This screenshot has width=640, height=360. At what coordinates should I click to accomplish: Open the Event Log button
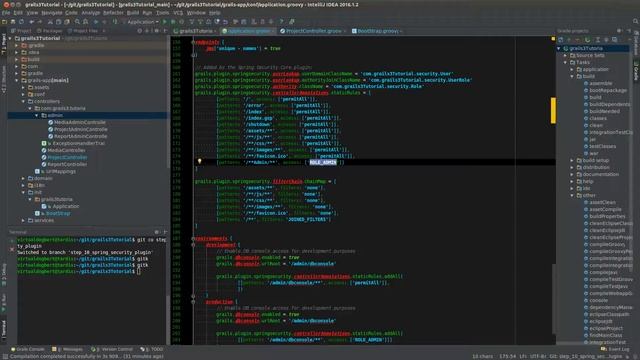click(615, 349)
